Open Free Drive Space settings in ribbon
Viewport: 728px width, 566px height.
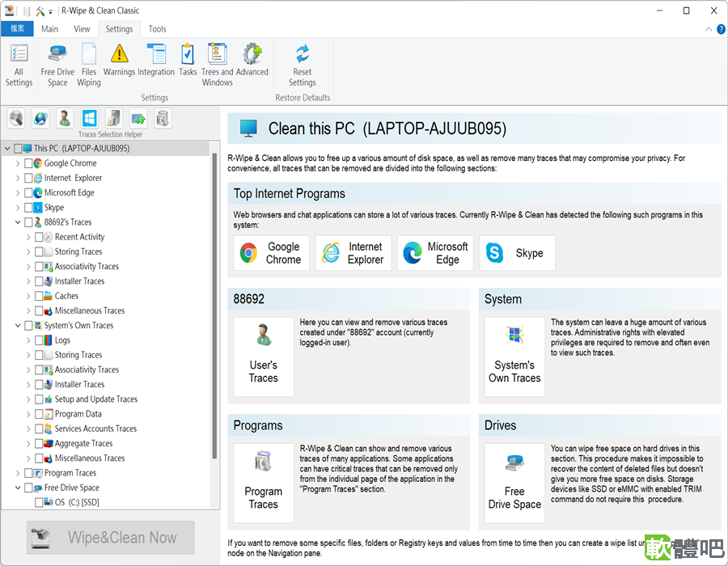pos(57,65)
